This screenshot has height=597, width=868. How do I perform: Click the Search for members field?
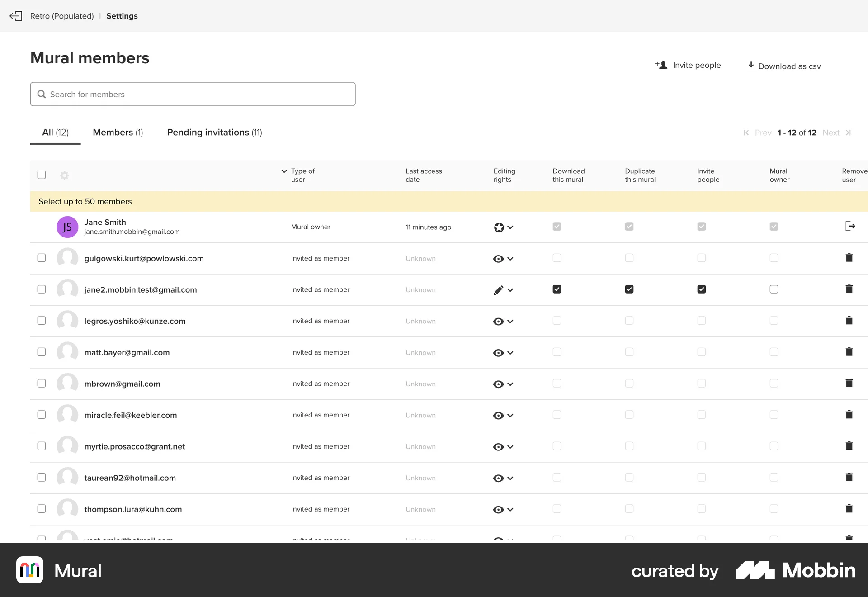tap(192, 94)
